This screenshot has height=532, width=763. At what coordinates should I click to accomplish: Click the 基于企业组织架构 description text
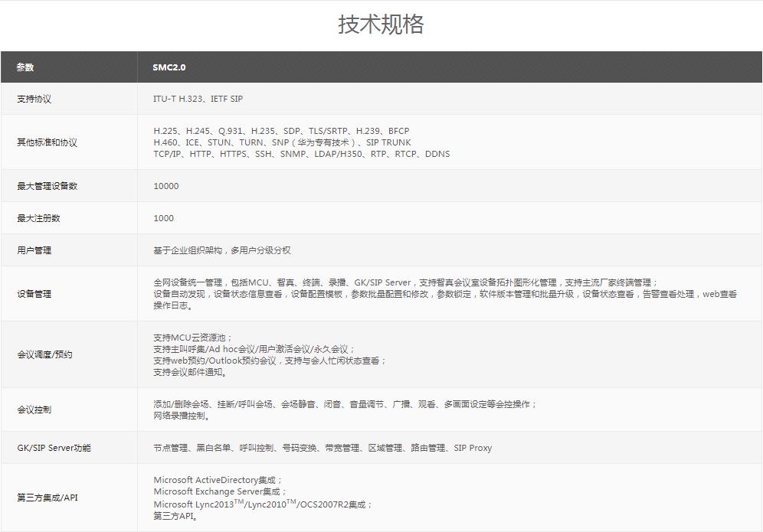pyautogui.click(x=221, y=250)
